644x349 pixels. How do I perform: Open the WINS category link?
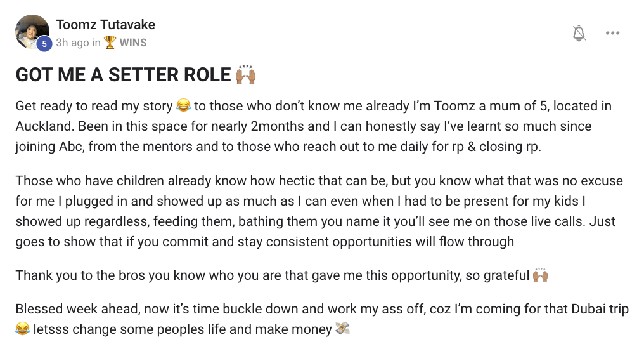132,43
